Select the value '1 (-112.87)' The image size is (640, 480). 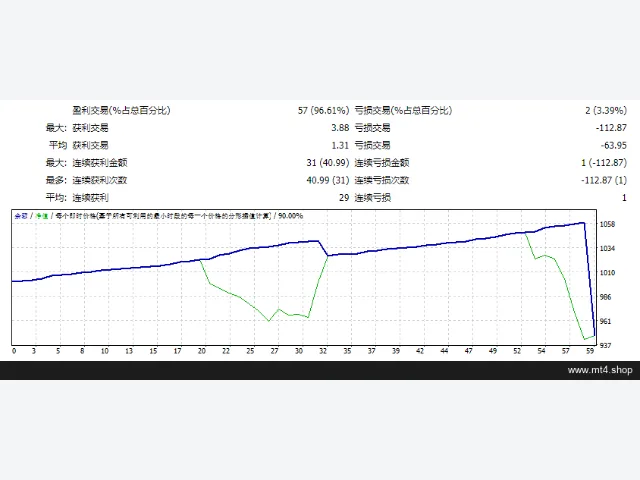pyautogui.click(x=604, y=163)
